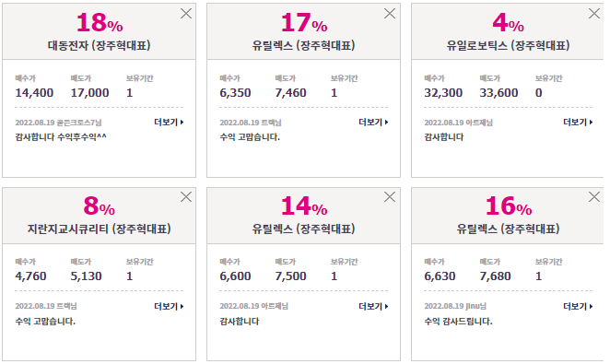Close the 지란지교시큐리티 8% card
This screenshot has width=610, height=364.
tap(186, 197)
